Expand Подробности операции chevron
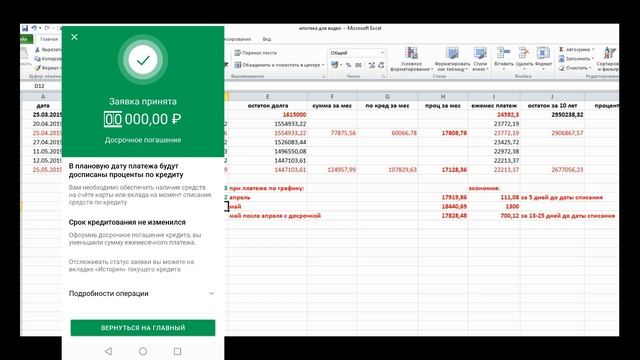Screen dimensions: 640x360 click(211, 293)
